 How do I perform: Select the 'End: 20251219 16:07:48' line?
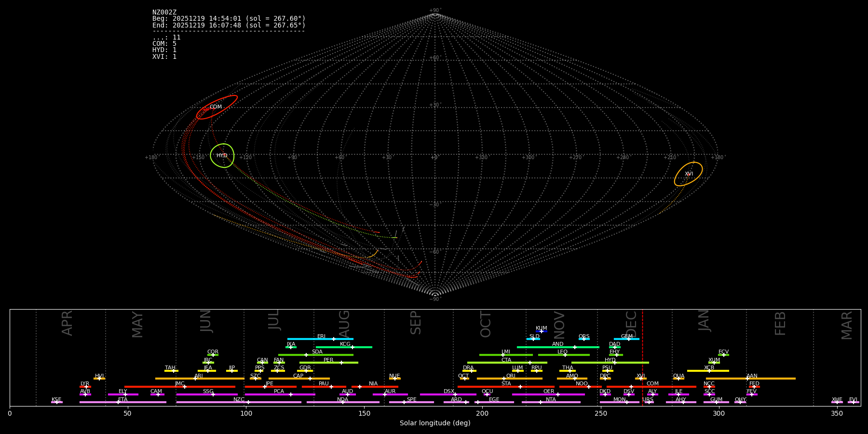229,25
